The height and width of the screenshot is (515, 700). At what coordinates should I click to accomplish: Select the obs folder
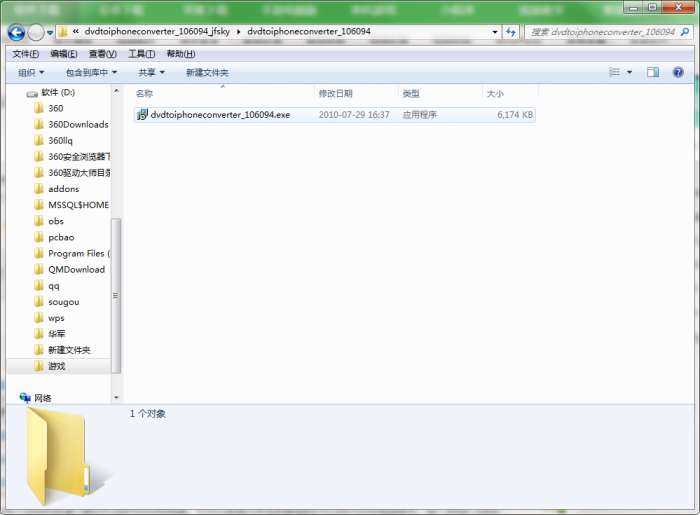[x=56, y=221]
